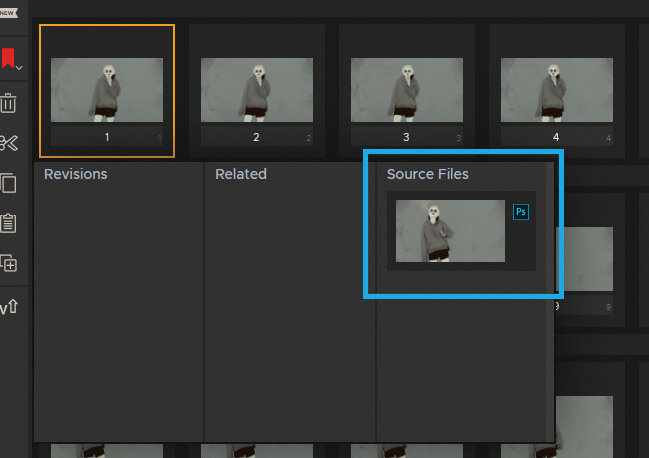
Task: Click the label "1" under first frame
Action: point(107,137)
